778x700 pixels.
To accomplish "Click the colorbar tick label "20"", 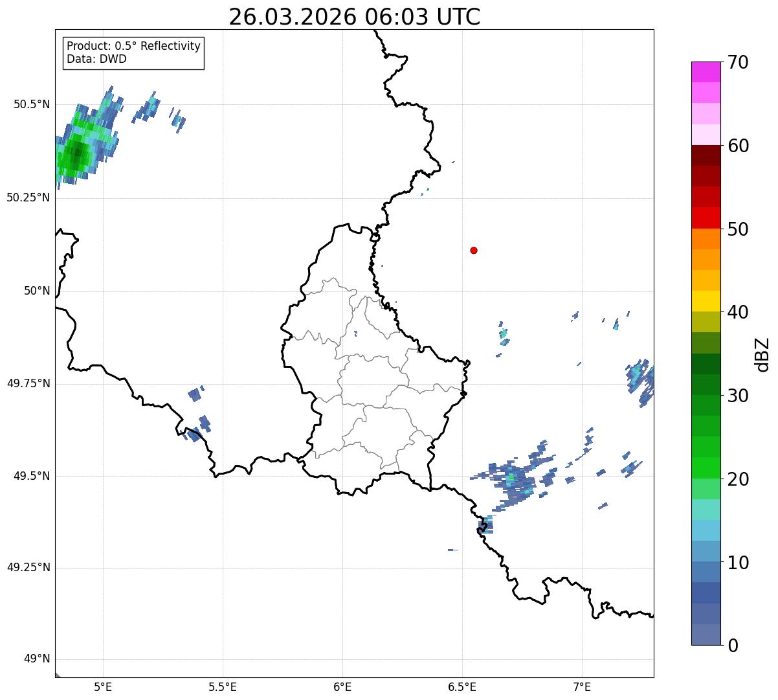I will click(x=738, y=479).
